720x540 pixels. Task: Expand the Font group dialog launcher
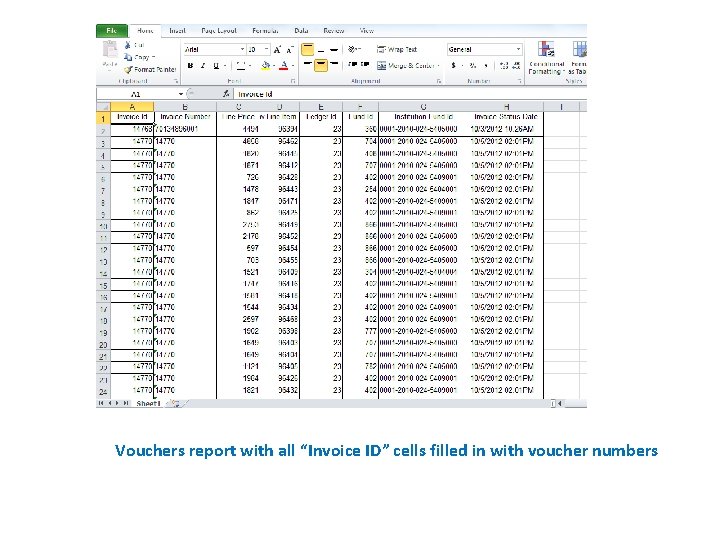pos(293,81)
